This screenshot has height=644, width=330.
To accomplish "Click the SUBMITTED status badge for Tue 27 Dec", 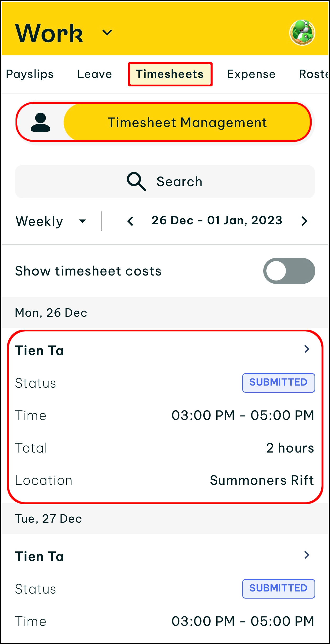I will [279, 589].
